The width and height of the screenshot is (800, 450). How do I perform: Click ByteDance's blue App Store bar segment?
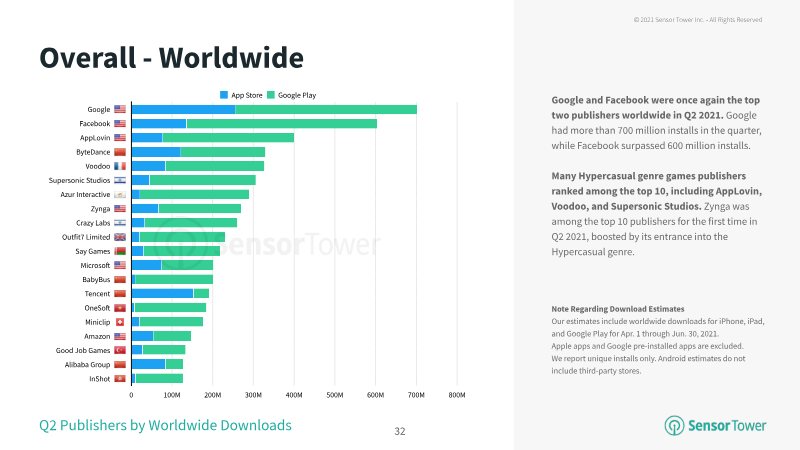click(x=156, y=152)
